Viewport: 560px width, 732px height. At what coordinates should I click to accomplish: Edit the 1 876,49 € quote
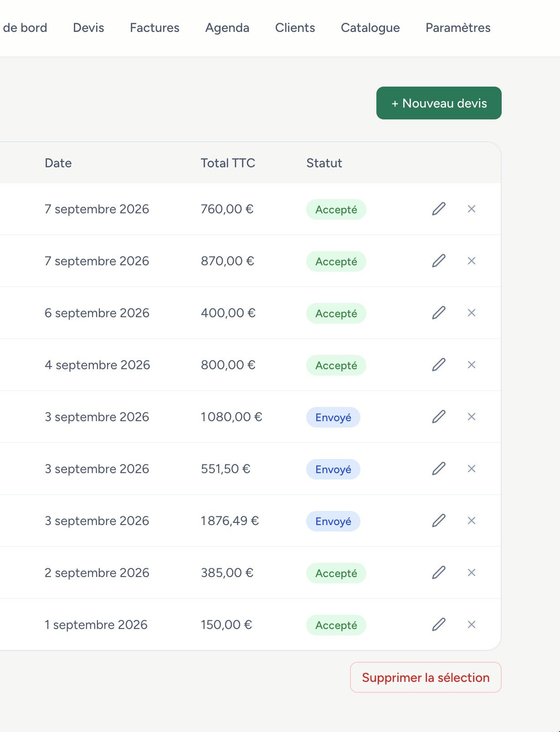pos(439,521)
